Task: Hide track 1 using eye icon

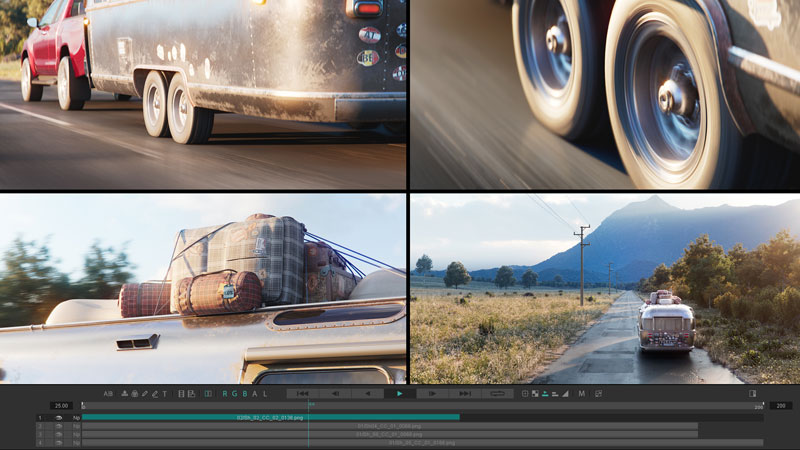Action: click(59, 417)
